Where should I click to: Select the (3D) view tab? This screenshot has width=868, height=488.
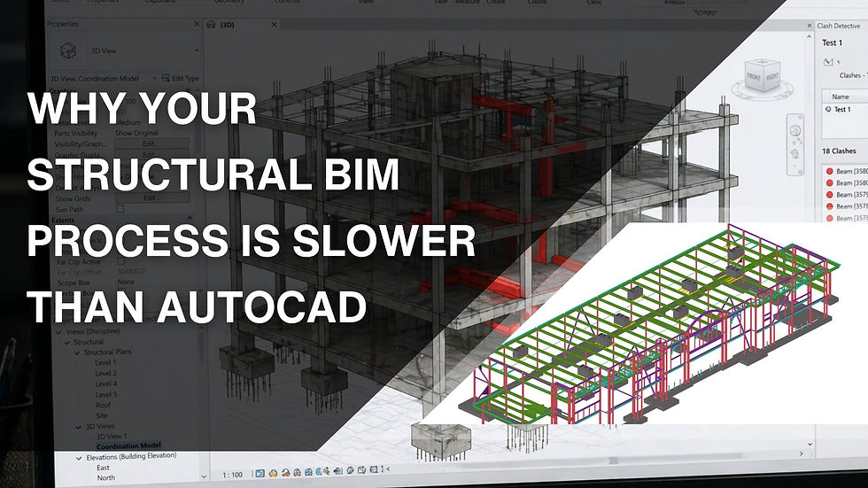click(x=240, y=24)
